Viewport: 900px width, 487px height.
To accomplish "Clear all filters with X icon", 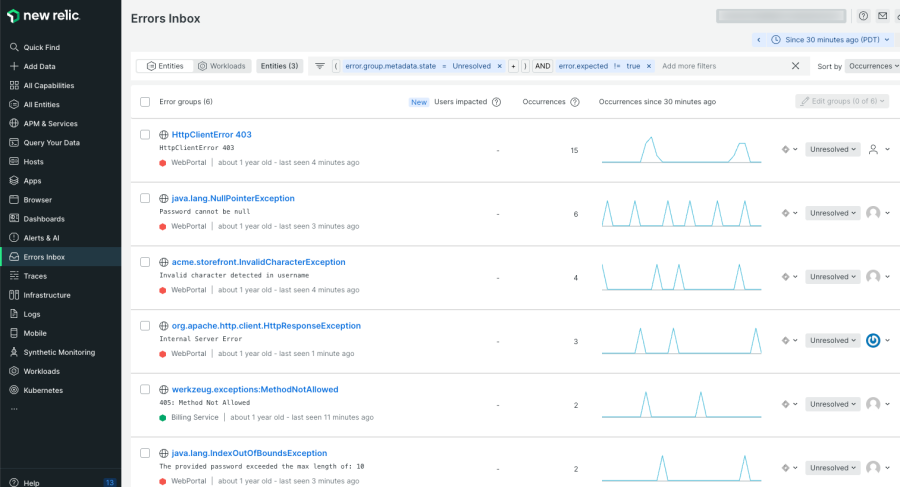I will coord(796,66).
